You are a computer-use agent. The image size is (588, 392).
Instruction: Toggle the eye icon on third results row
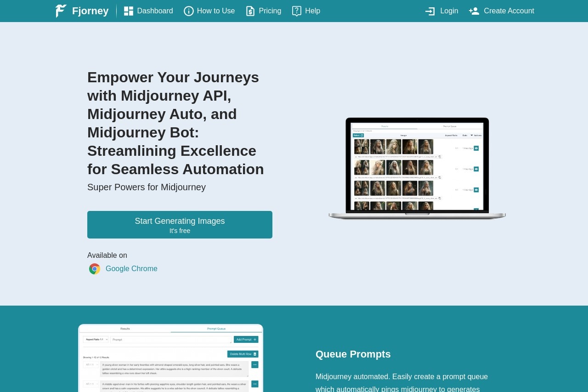[x=476, y=190]
